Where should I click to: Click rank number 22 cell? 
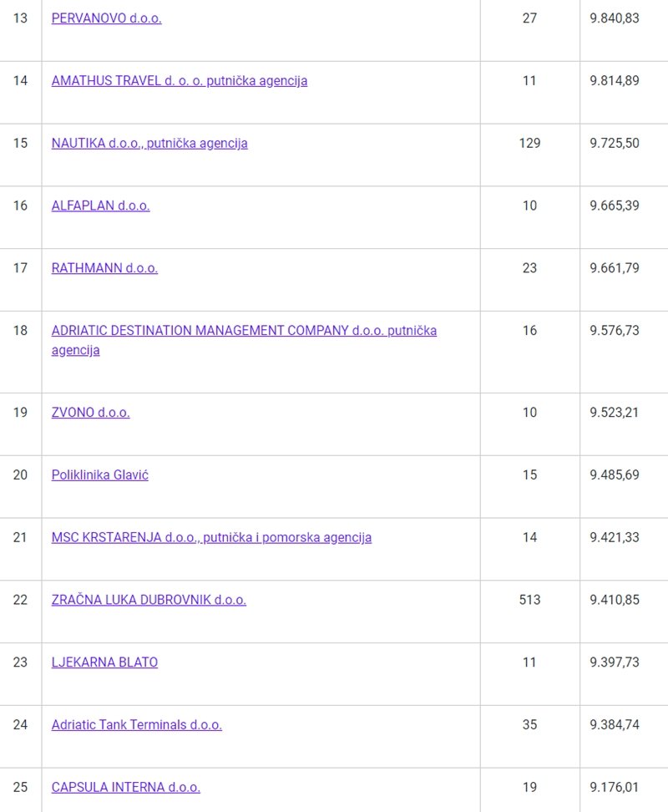pos(20,600)
